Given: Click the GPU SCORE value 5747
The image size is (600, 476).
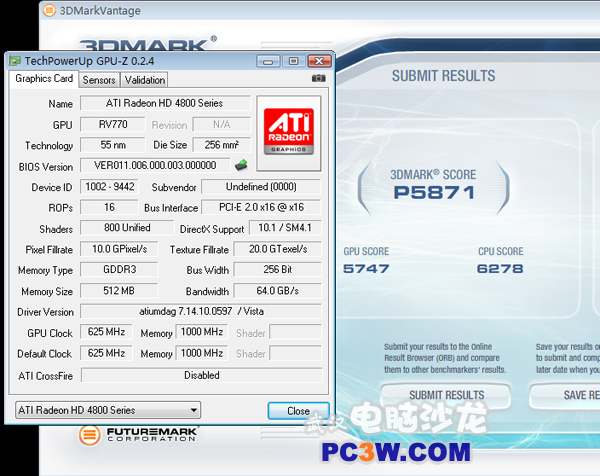Looking at the screenshot, I should tap(366, 269).
